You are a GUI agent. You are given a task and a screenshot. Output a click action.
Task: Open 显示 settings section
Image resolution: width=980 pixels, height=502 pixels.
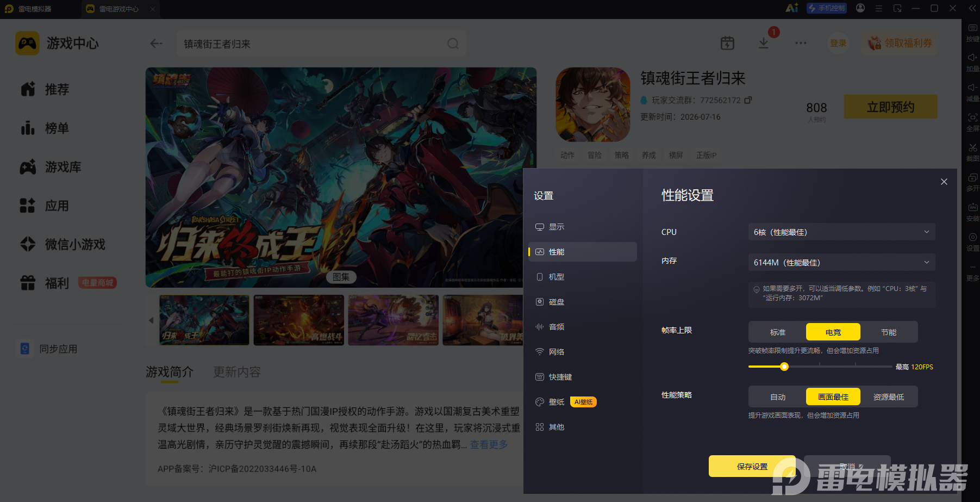coord(583,227)
